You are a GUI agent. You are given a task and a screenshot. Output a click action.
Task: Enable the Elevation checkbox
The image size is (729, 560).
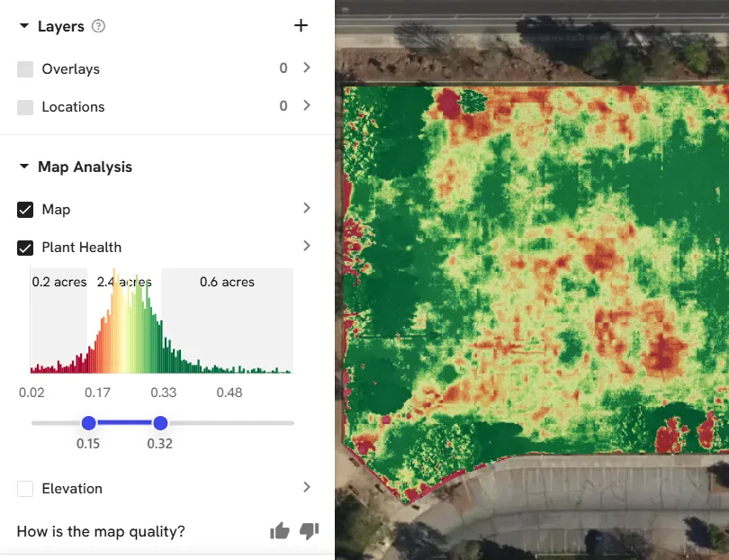coord(25,489)
